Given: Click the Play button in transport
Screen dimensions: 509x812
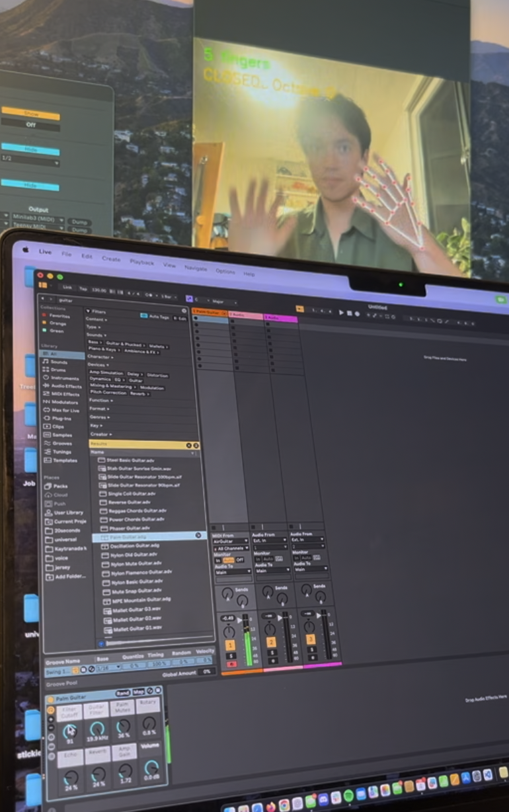Looking at the screenshot, I should (341, 312).
